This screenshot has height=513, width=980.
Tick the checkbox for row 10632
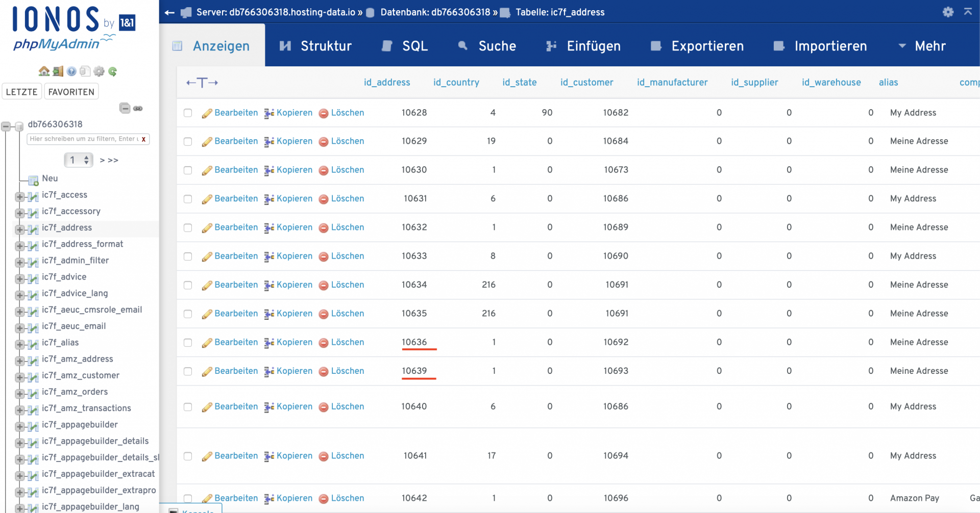188,227
